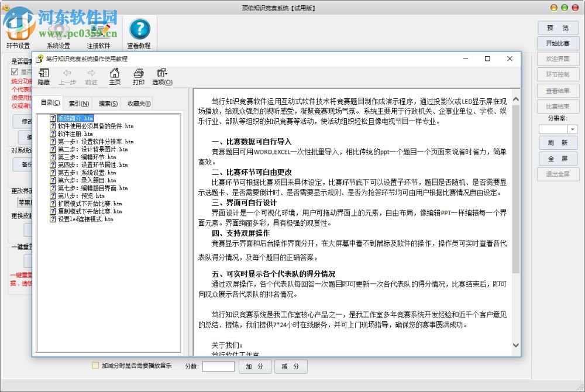Toggle the checked checkbox in the left panel
The height and width of the screenshot is (392, 585).
(x=15, y=72)
